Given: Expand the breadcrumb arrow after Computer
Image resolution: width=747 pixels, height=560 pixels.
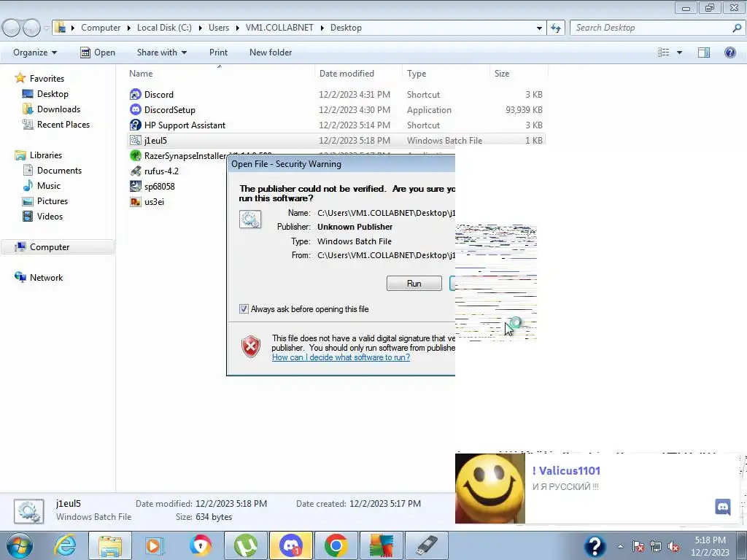Looking at the screenshot, I should 128,28.
